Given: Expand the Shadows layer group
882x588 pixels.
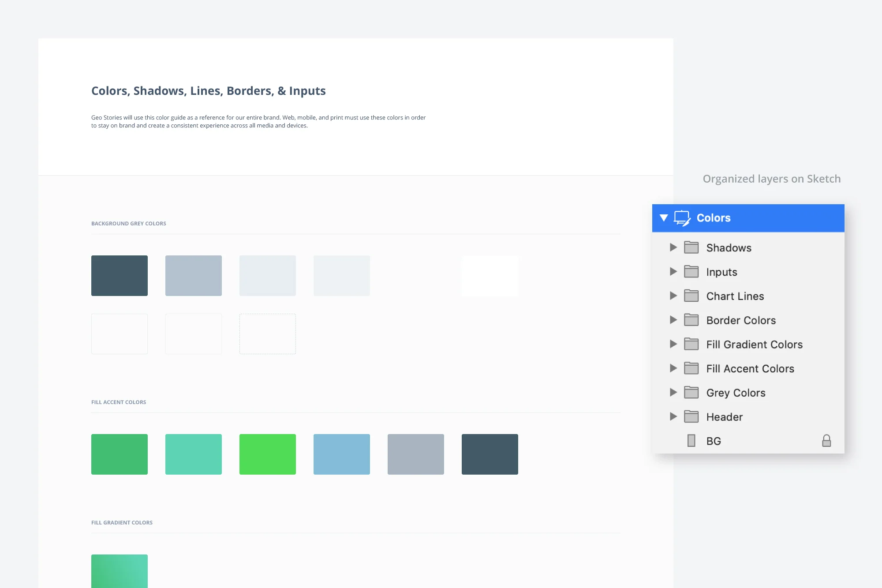Looking at the screenshot, I should click(x=673, y=247).
